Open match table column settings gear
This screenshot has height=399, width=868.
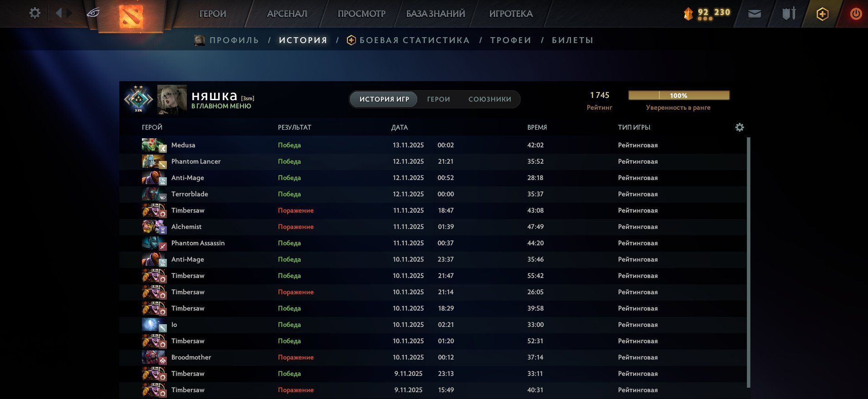[739, 127]
